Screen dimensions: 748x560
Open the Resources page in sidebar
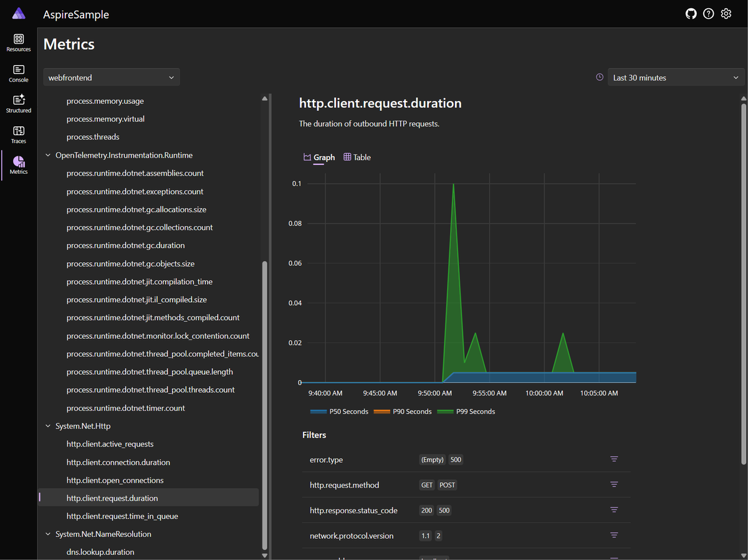(x=19, y=43)
